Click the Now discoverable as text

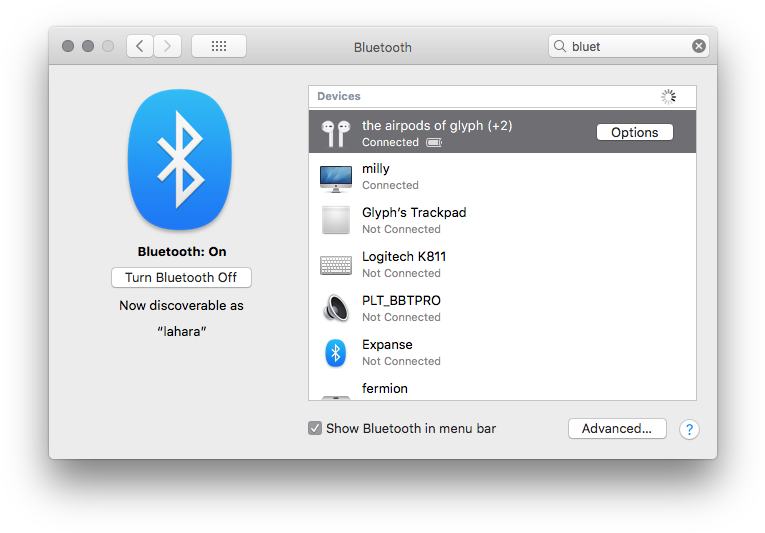pos(181,306)
